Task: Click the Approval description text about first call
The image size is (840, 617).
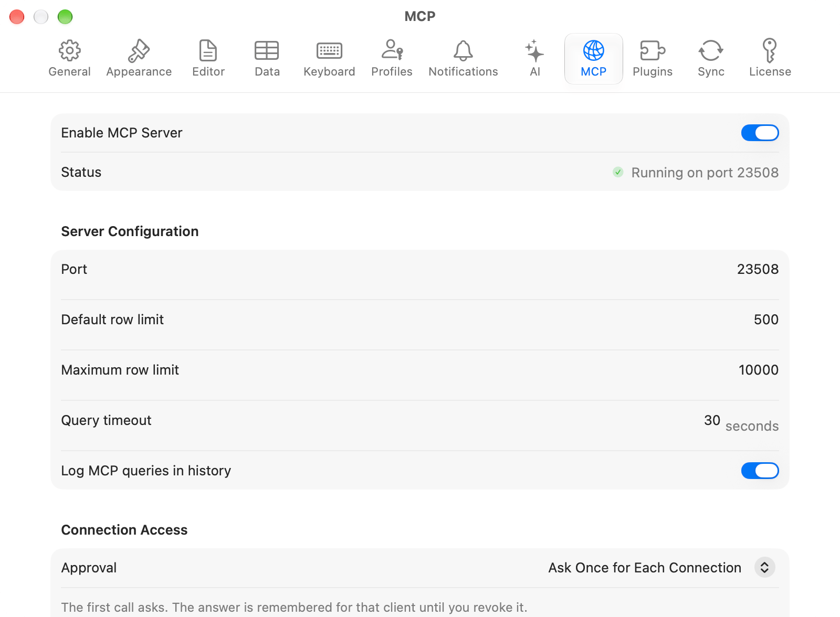Action: (294, 607)
